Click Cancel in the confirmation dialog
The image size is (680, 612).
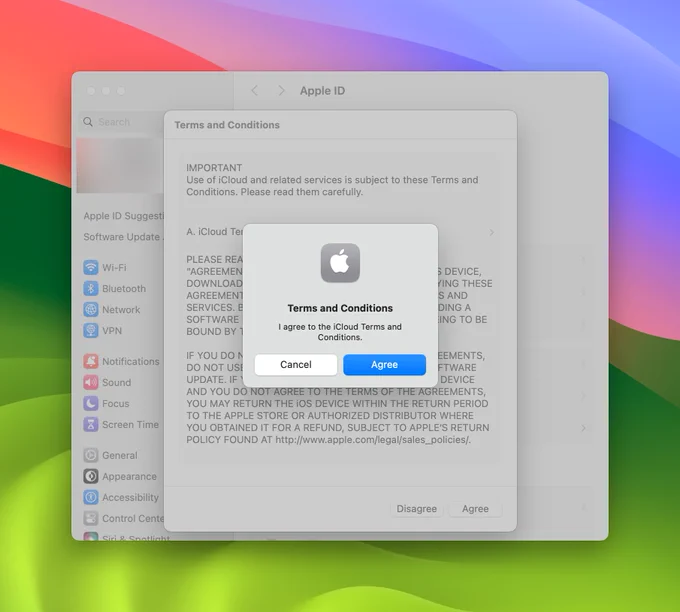pos(296,364)
